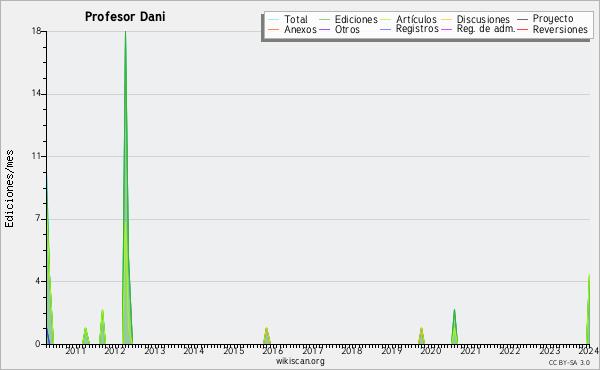Click the 2011 x-axis label
The width and height of the screenshot is (600, 370).
coord(75,350)
